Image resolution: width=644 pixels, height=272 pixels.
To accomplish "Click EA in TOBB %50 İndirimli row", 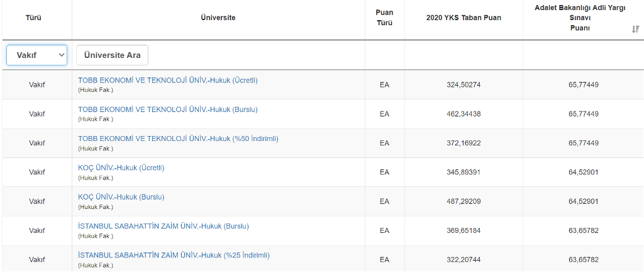I will pos(384,143).
